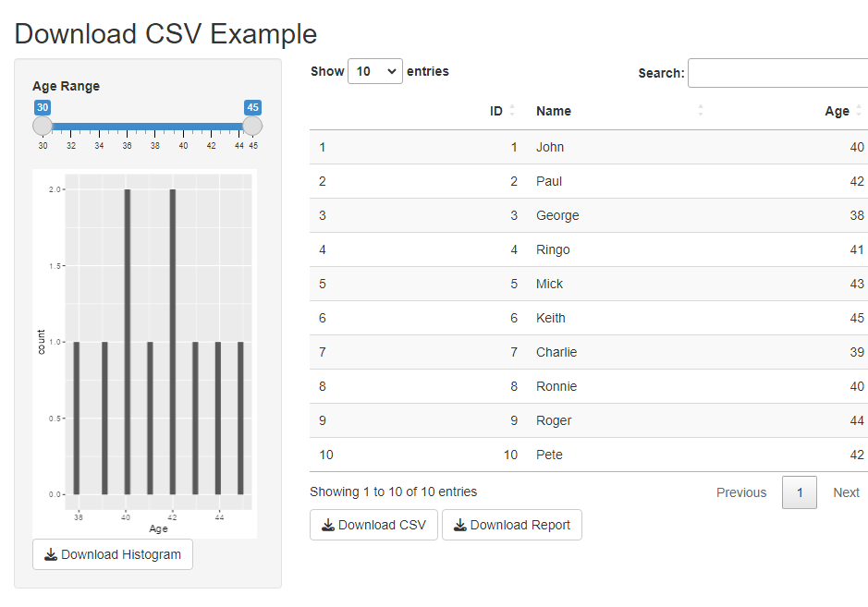This screenshot has height=607, width=868.
Task: Select page 1 in pagination
Action: pyautogui.click(x=800, y=492)
